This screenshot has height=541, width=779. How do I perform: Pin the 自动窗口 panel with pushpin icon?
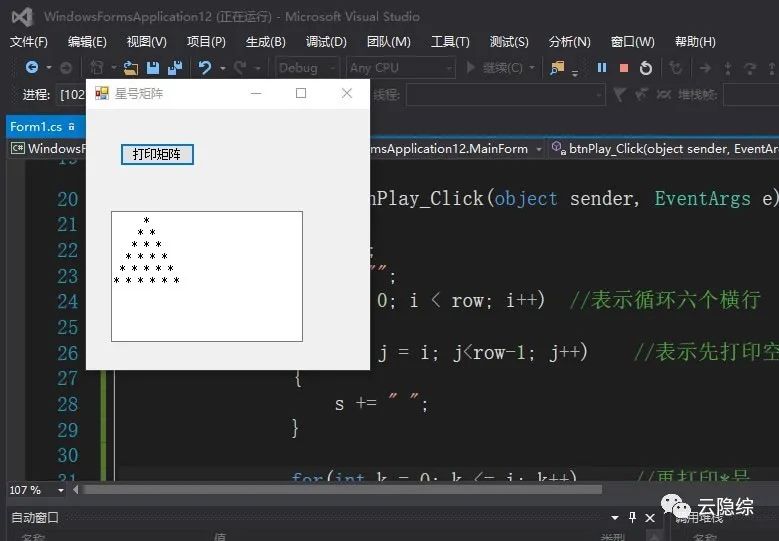[x=632, y=517]
